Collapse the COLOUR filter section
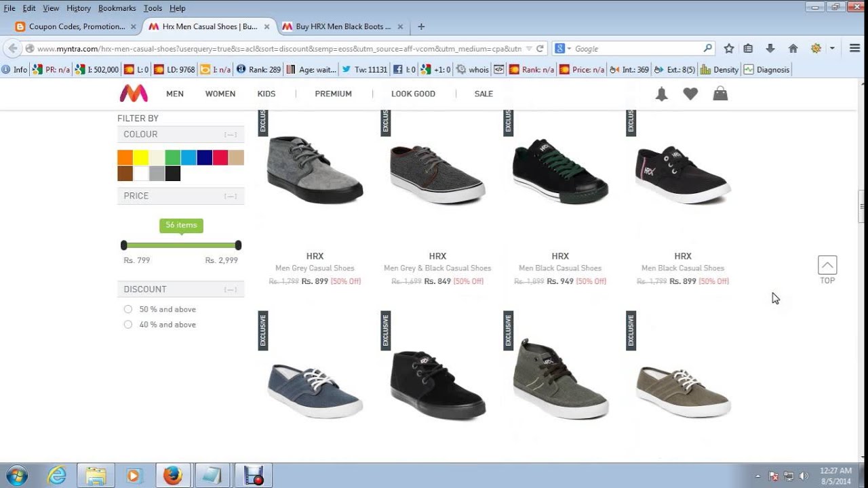The width and height of the screenshot is (868, 488). click(x=231, y=134)
